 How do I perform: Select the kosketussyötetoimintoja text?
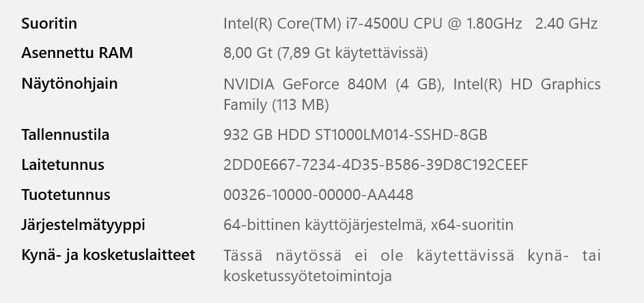tap(307, 276)
